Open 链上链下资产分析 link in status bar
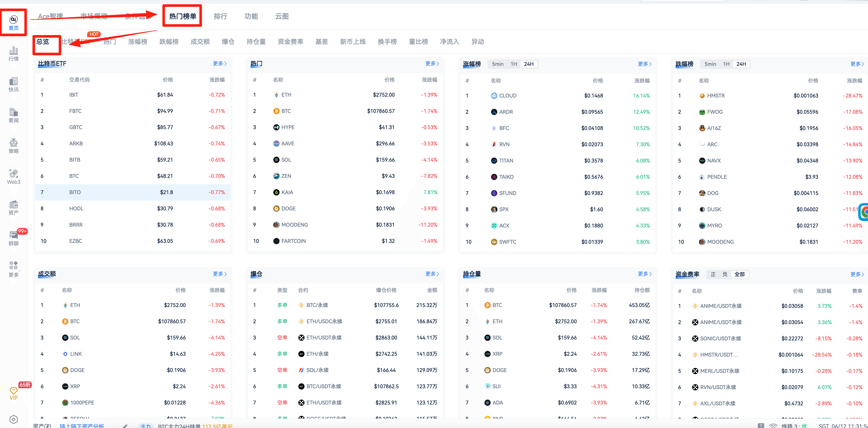This screenshot has width=868, height=428. click(82, 426)
